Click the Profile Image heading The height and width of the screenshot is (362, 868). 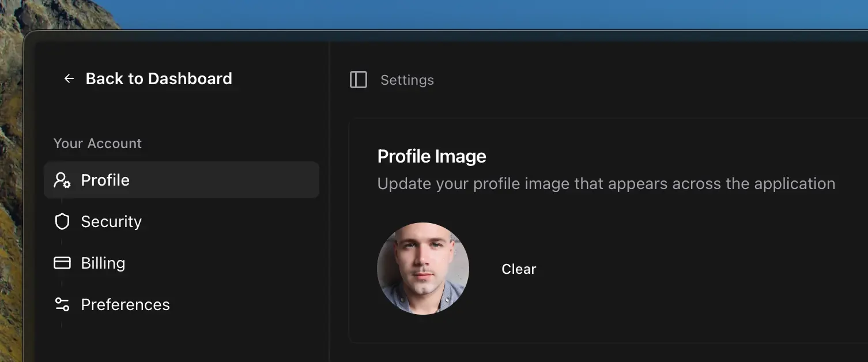point(432,156)
